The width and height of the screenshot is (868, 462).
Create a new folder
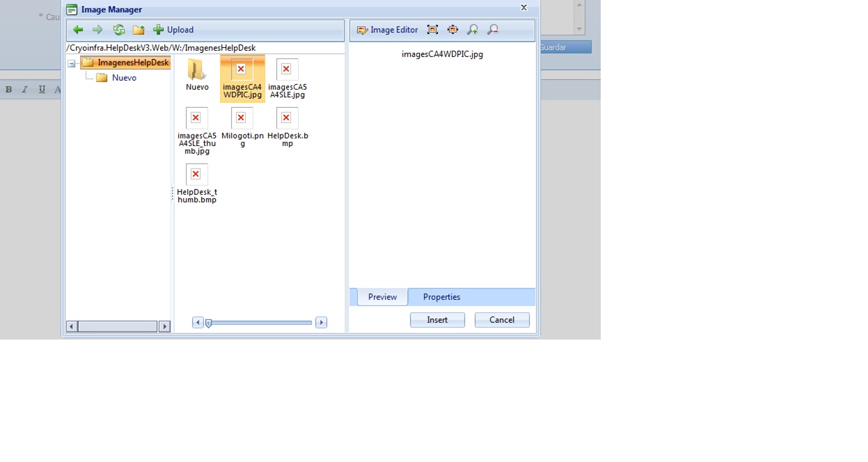pos(139,30)
